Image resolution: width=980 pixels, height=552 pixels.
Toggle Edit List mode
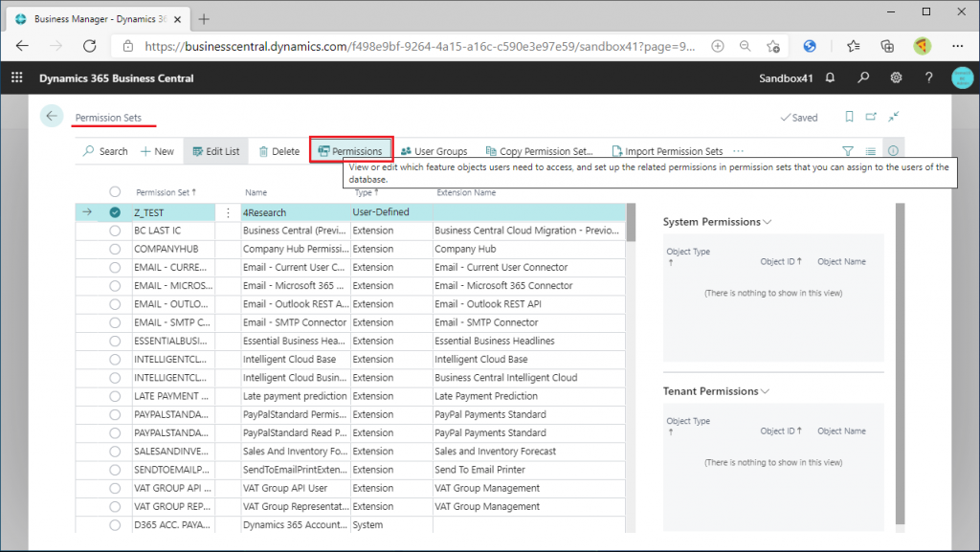click(x=215, y=151)
